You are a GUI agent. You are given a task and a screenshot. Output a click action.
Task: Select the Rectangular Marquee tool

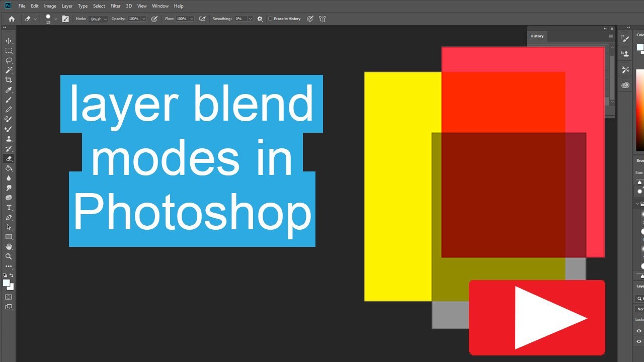coord(9,50)
